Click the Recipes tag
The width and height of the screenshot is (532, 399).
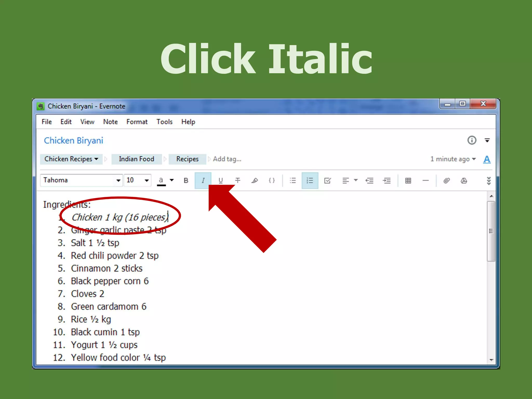[187, 159]
